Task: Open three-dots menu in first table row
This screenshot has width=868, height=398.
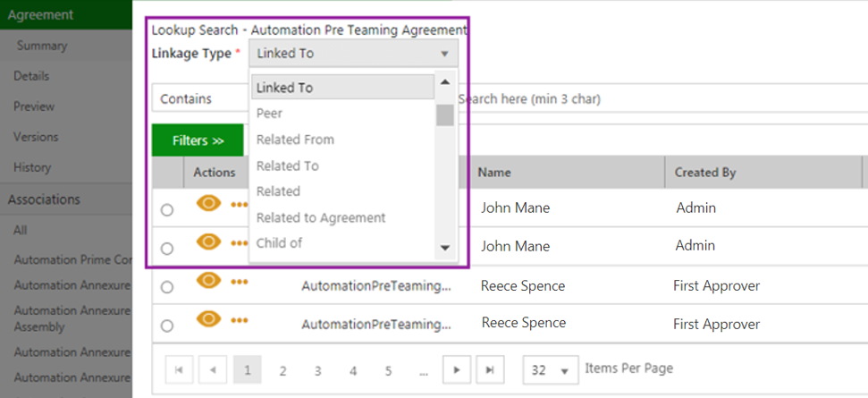Action: (240, 205)
